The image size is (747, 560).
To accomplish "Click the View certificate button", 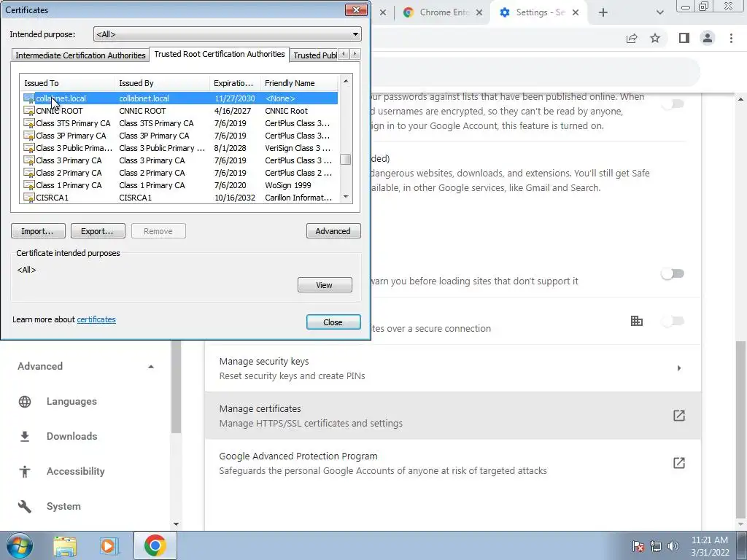I will [x=325, y=285].
